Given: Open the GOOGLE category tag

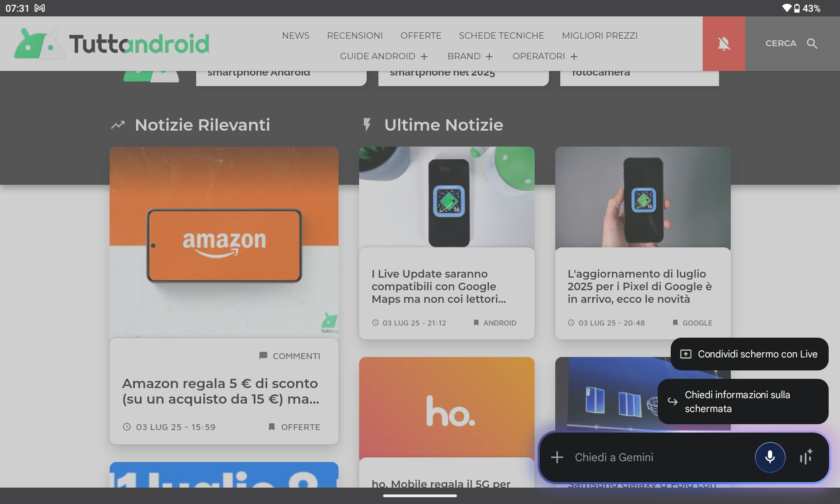Looking at the screenshot, I should pyautogui.click(x=697, y=323).
